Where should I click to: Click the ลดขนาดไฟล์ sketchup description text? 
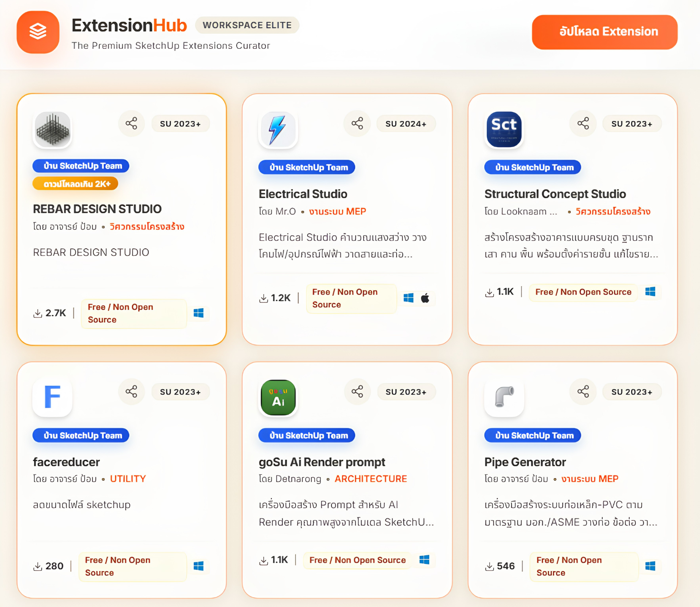click(x=82, y=505)
